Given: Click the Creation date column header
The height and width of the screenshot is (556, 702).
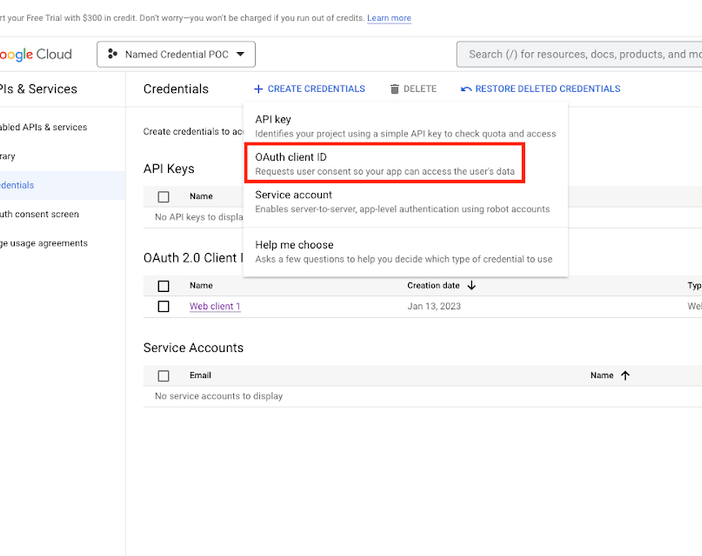Looking at the screenshot, I should (433, 286).
